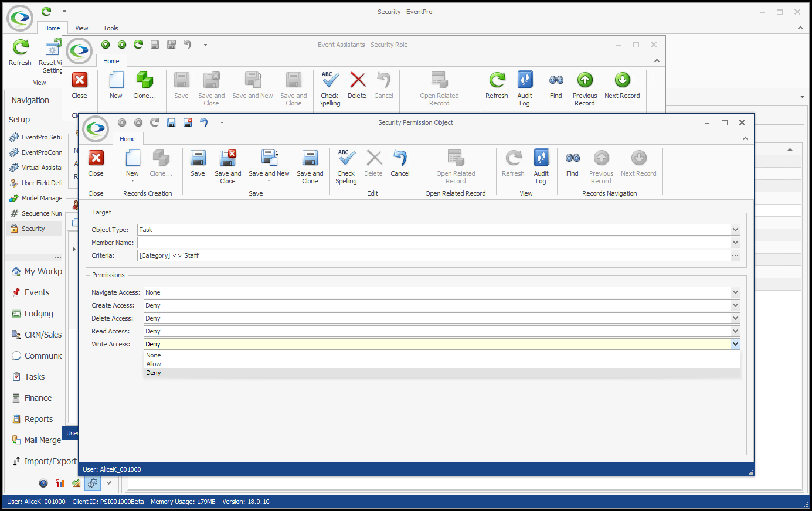The height and width of the screenshot is (511, 812).
Task: Open Tools tab in main EventPro window
Action: coord(111,28)
